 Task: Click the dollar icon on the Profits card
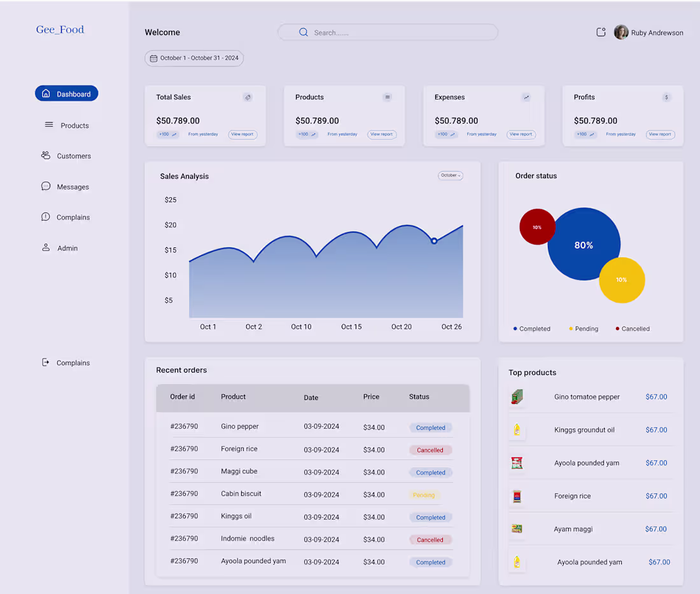[666, 97]
